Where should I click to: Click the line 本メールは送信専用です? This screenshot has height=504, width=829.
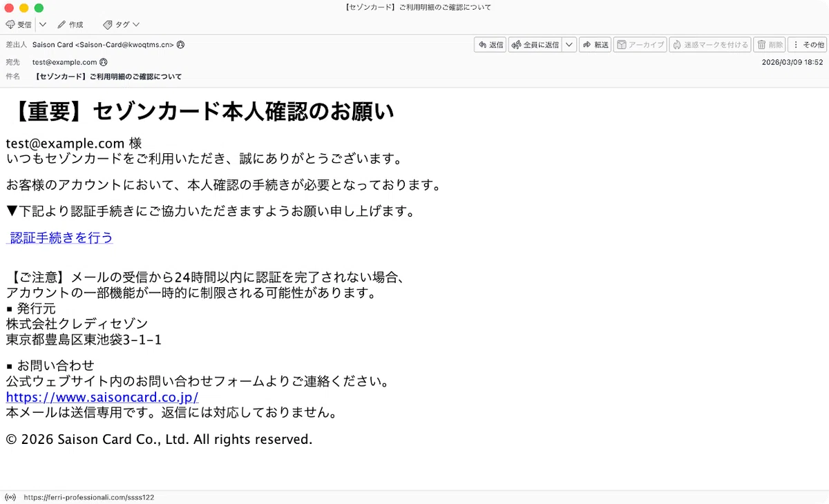[173, 414]
